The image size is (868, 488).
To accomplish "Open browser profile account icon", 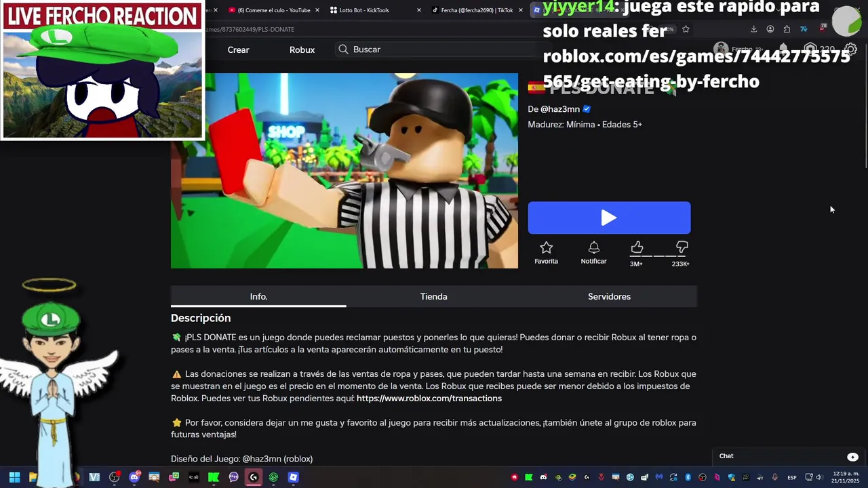I will point(770,29).
